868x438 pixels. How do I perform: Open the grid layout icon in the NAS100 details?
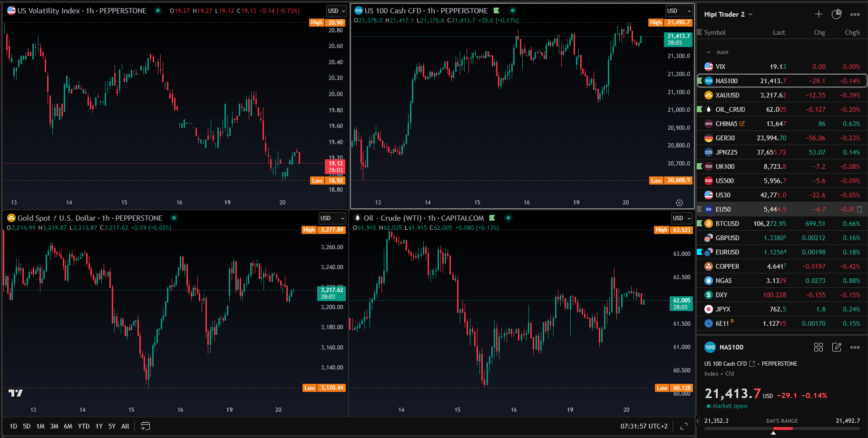click(x=819, y=347)
